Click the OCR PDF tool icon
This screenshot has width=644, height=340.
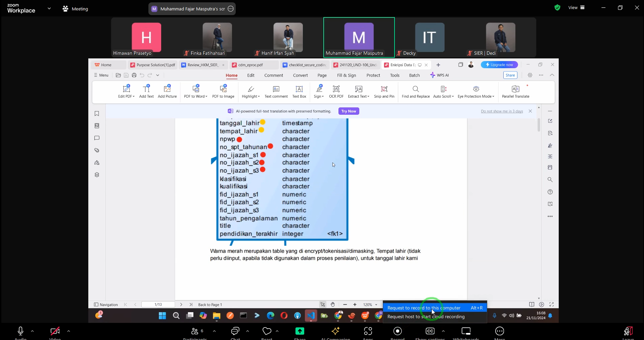tap(336, 89)
